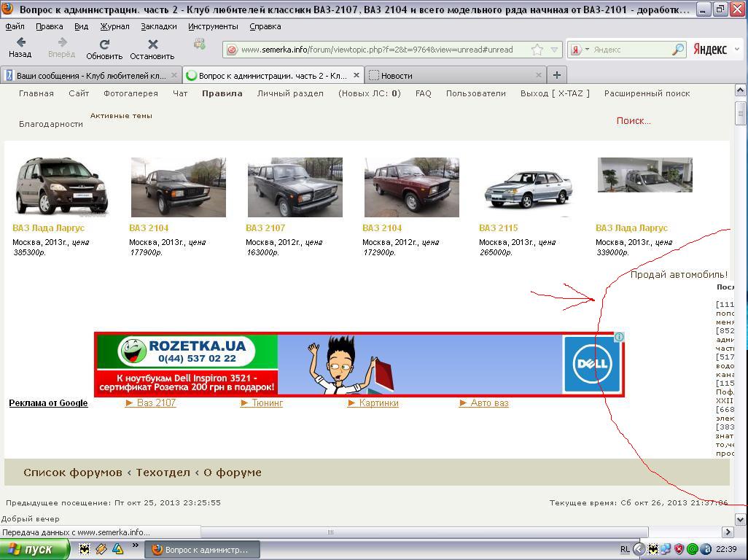Screen dimensions: 748x560
Task: Open the Картинки ad link
Action: (x=373, y=403)
